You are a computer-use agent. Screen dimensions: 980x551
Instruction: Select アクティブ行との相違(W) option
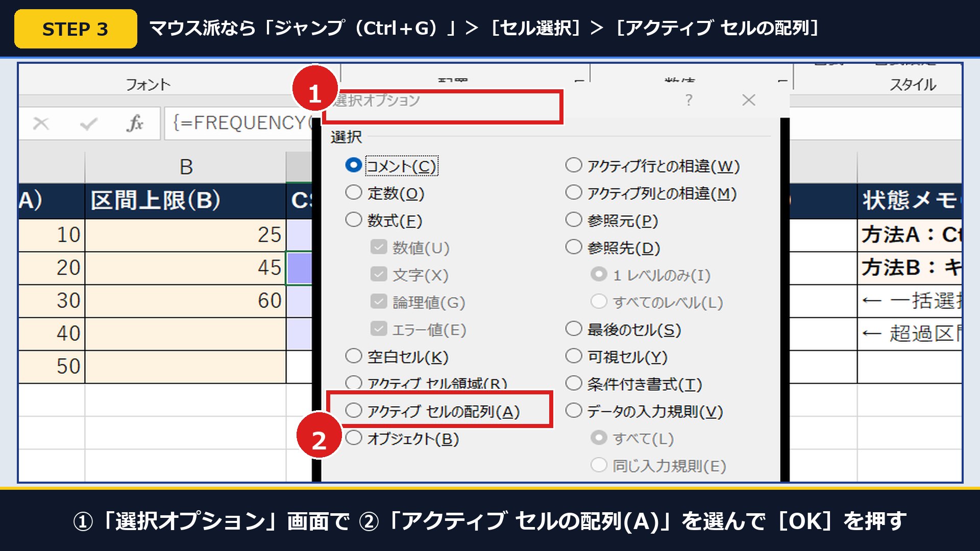click(574, 165)
